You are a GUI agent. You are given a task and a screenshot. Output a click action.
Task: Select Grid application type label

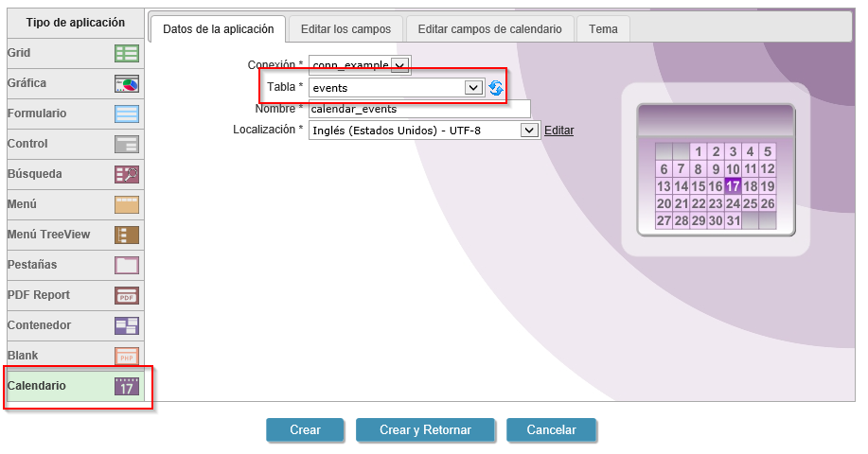[x=19, y=53]
